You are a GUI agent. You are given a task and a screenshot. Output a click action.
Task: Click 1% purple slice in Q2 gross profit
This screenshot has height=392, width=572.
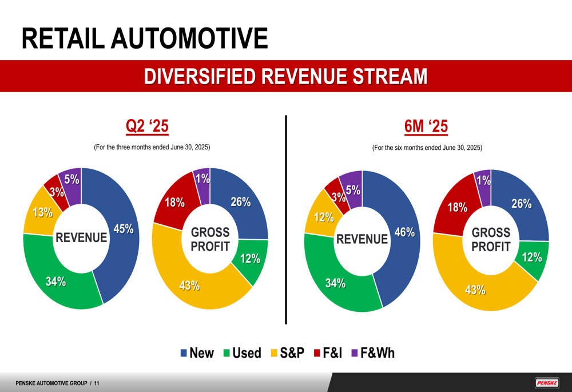pyautogui.click(x=203, y=179)
